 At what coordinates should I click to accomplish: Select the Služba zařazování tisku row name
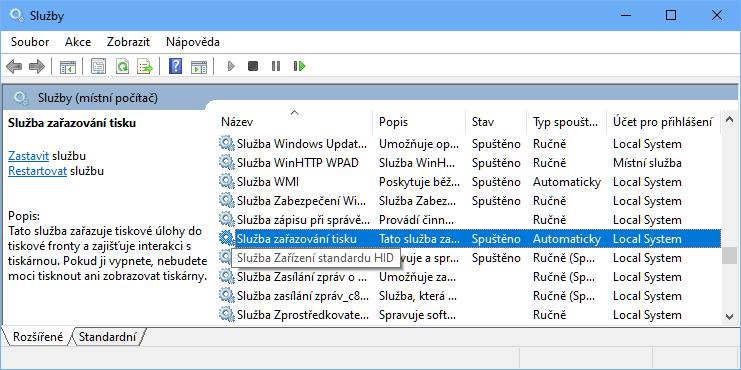296,239
